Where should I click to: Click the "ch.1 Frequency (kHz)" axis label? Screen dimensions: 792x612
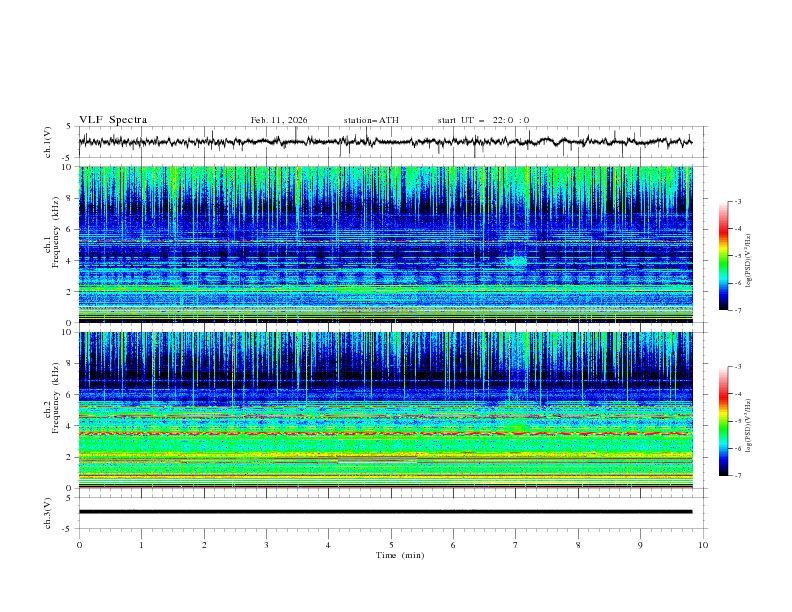(52, 232)
